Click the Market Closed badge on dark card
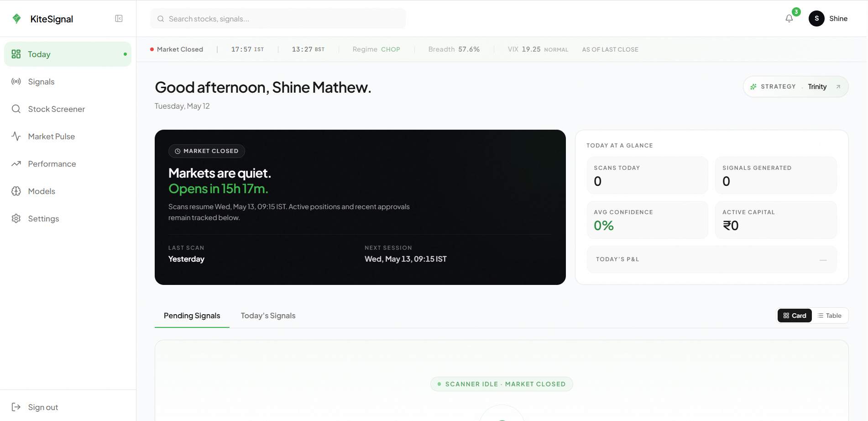Viewport: 868px width, 421px height. click(x=207, y=151)
